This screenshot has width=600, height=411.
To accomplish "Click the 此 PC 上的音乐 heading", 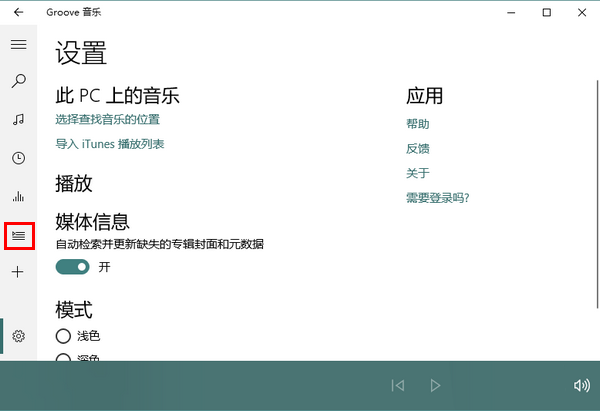I will pos(117,95).
